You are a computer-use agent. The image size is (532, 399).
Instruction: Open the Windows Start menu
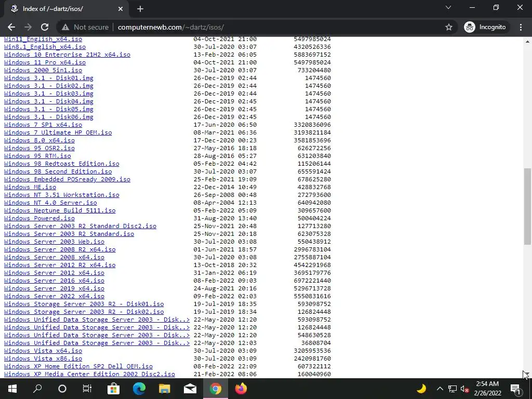pyautogui.click(x=12, y=389)
